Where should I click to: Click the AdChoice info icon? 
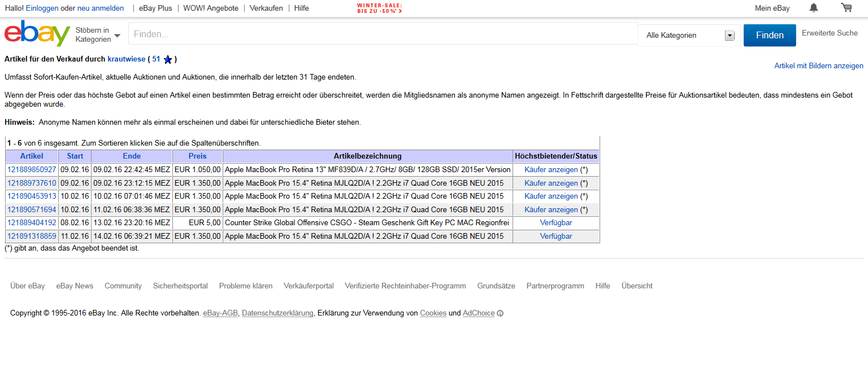500,313
